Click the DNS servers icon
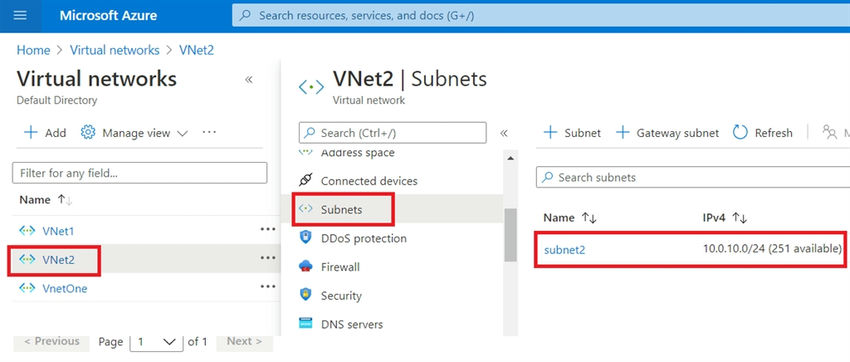850x362 pixels. pos(306,324)
